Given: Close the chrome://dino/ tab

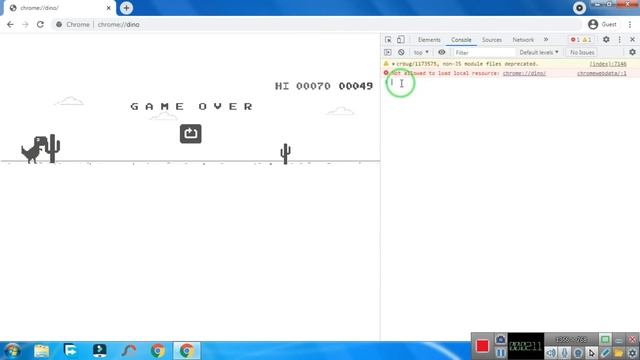Looking at the screenshot, I should click(109, 8).
